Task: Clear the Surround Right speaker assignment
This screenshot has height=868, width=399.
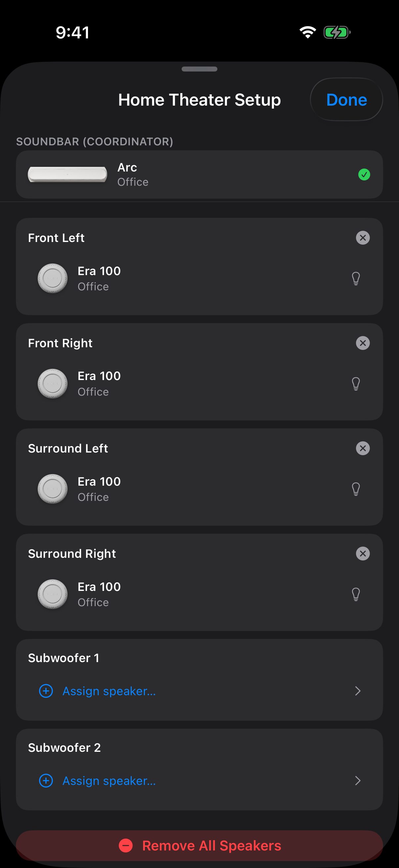Action: [363, 554]
